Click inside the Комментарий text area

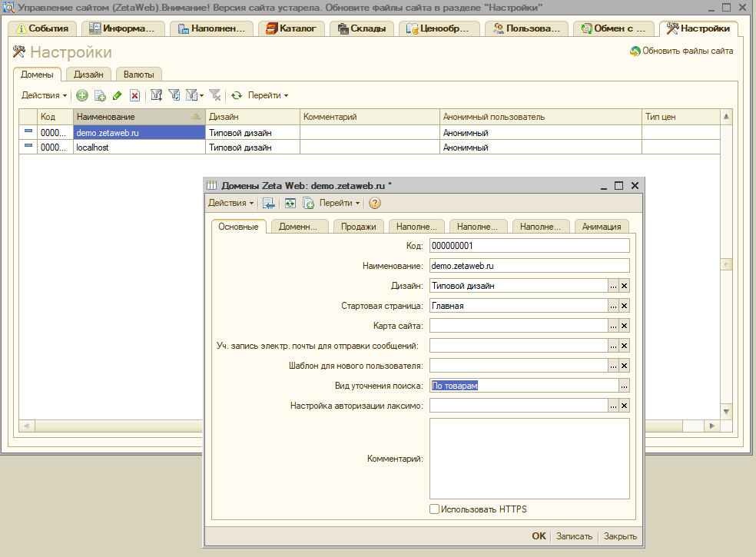click(529, 459)
